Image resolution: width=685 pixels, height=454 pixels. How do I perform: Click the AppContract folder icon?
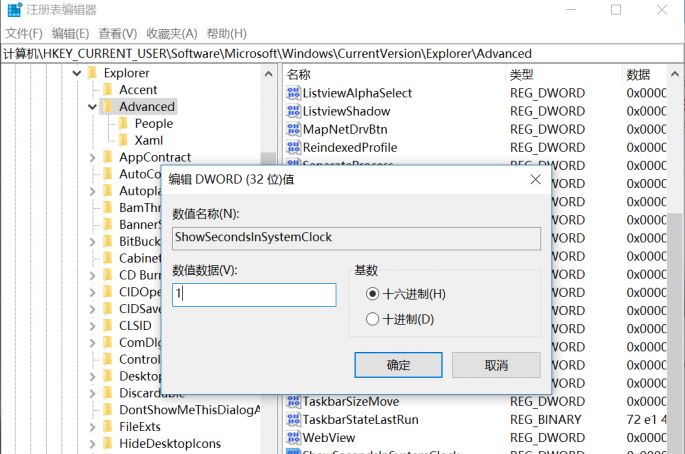click(108, 157)
